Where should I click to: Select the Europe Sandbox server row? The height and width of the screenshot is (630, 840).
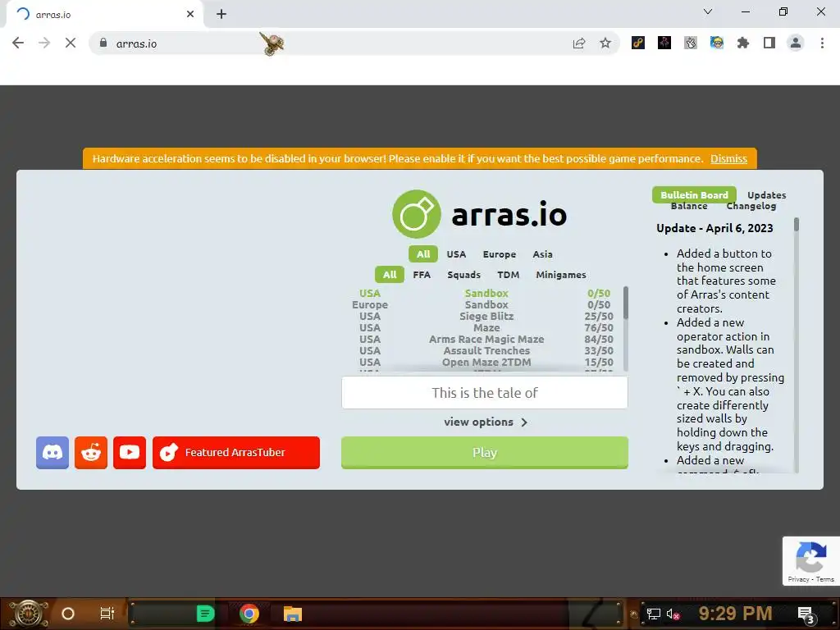point(485,304)
